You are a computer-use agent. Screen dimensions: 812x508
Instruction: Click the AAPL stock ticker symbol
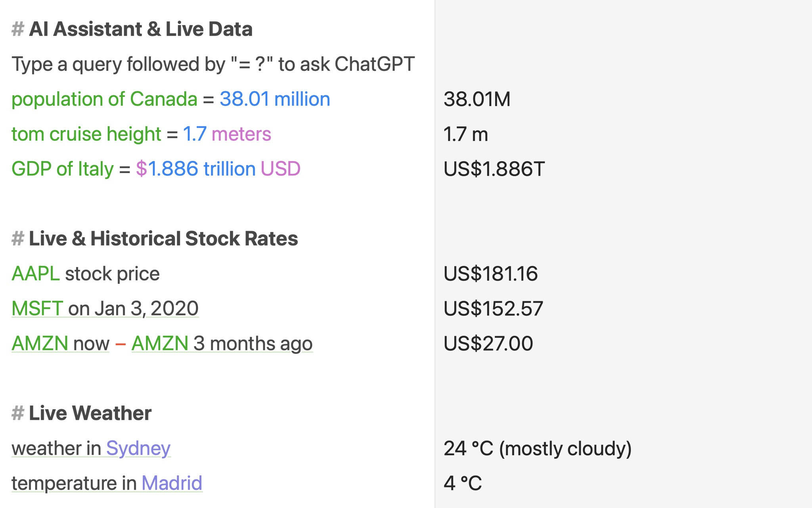(x=36, y=274)
